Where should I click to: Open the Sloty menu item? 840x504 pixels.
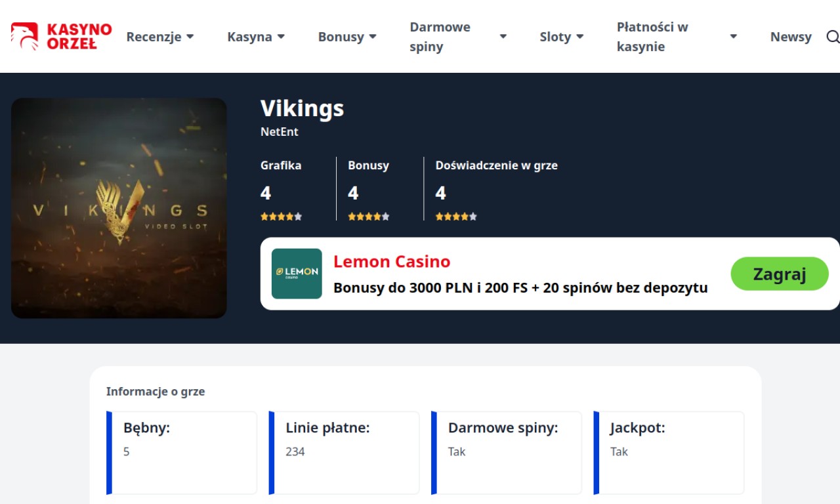(x=555, y=37)
